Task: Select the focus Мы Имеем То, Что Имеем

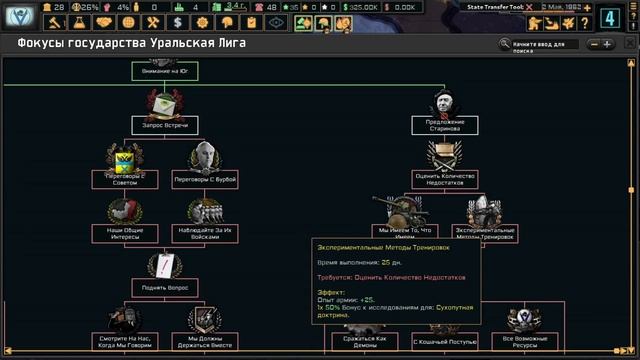Action: [405, 231]
